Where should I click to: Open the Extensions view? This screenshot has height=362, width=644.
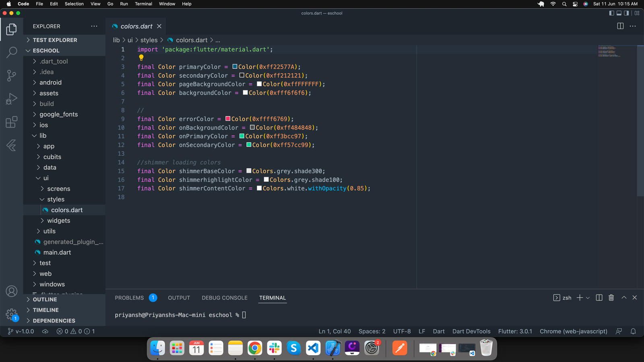point(12,122)
